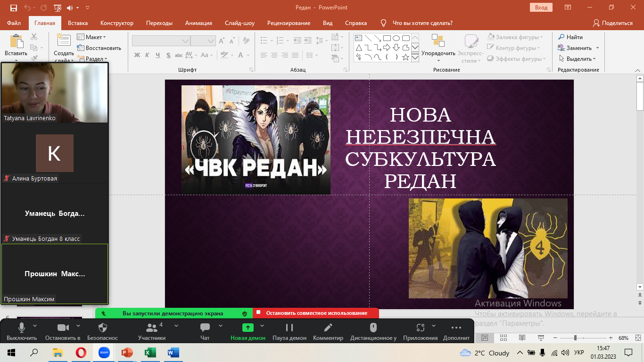Open font name combo box
This screenshot has height=362, width=644.
161,41
